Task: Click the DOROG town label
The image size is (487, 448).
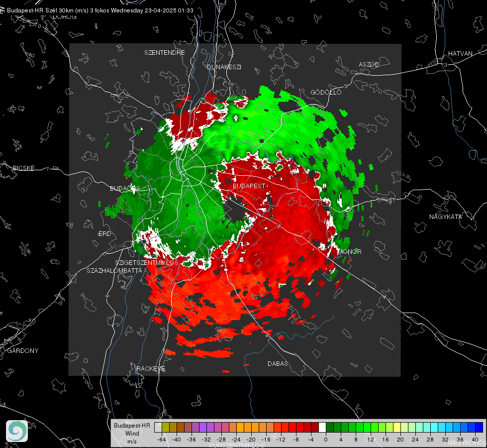Action: point(64,17)
